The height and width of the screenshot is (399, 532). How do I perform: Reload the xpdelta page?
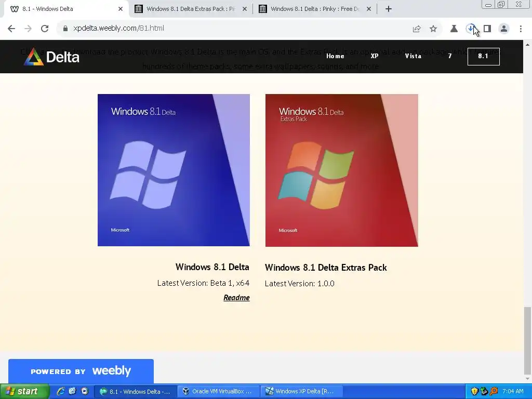pyautogui.click(x=45, y=29)
